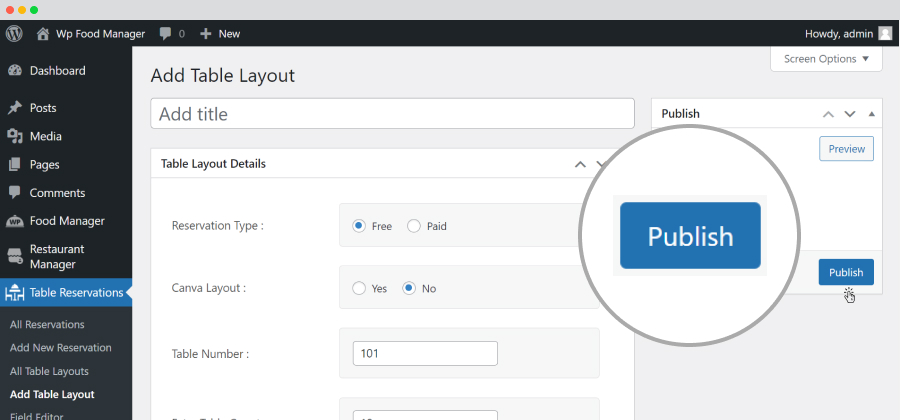Move Table Layout Details box up
900x420 pixels.
coord(580,164)
